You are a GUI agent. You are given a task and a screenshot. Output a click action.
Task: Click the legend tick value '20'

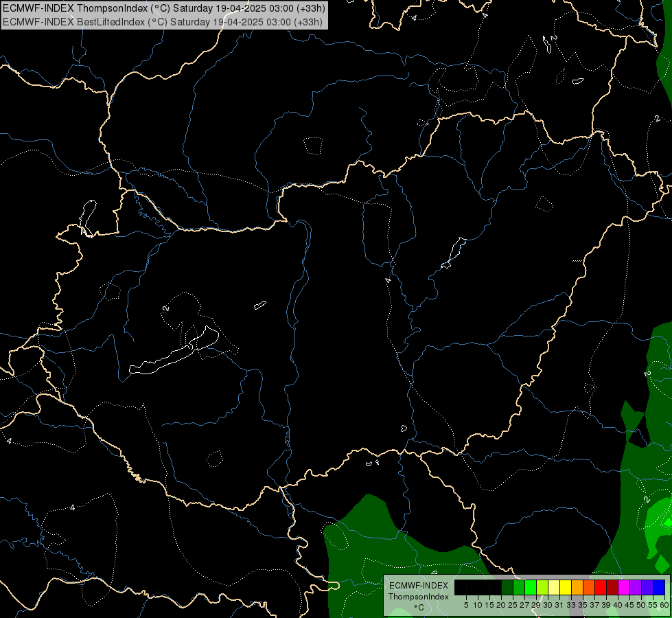pos(501,605)
